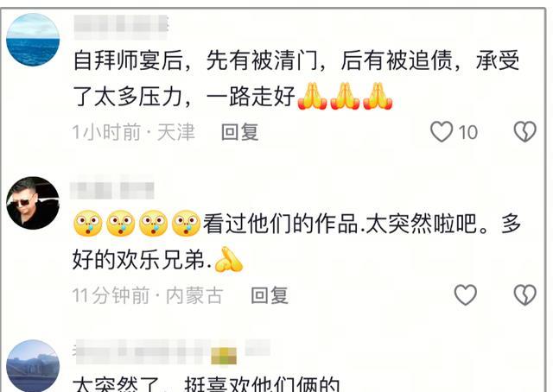Reply to the Inner Mongolia comment 回复
This screenshot has height=392, width=553.
click(270, 295)
